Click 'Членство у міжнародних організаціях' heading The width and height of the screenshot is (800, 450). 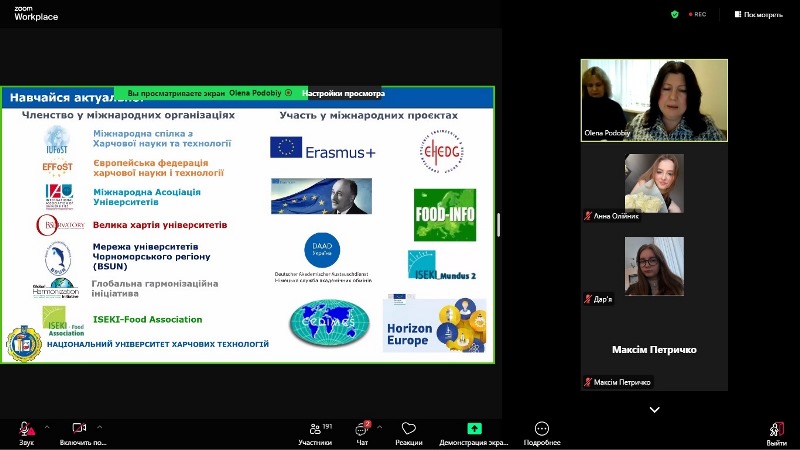point(128,115)
